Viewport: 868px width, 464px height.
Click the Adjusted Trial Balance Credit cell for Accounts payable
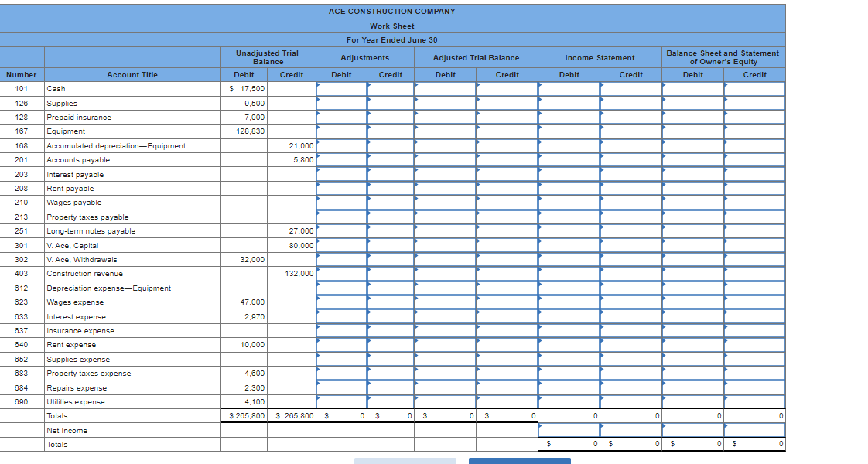pyautogui.click(x=507, y=160)
